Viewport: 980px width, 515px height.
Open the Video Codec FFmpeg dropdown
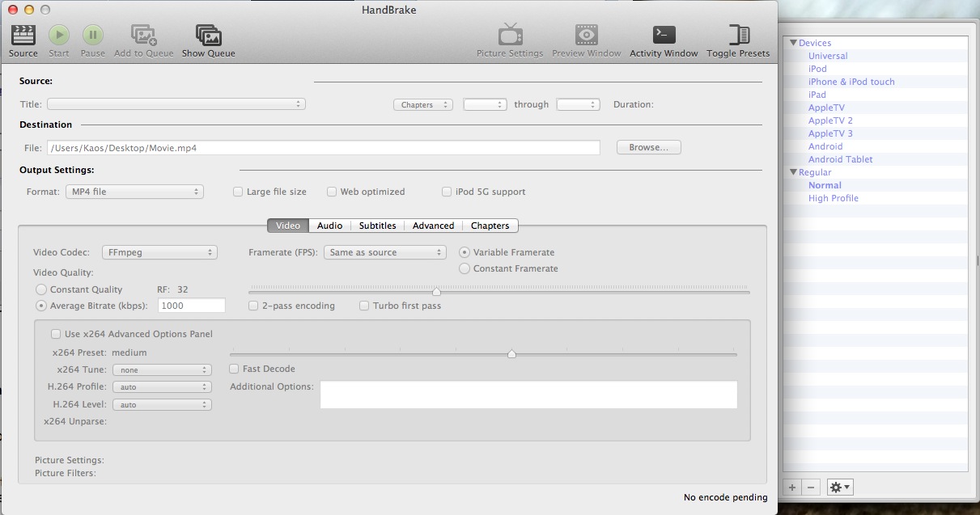(x=159, y=252)
